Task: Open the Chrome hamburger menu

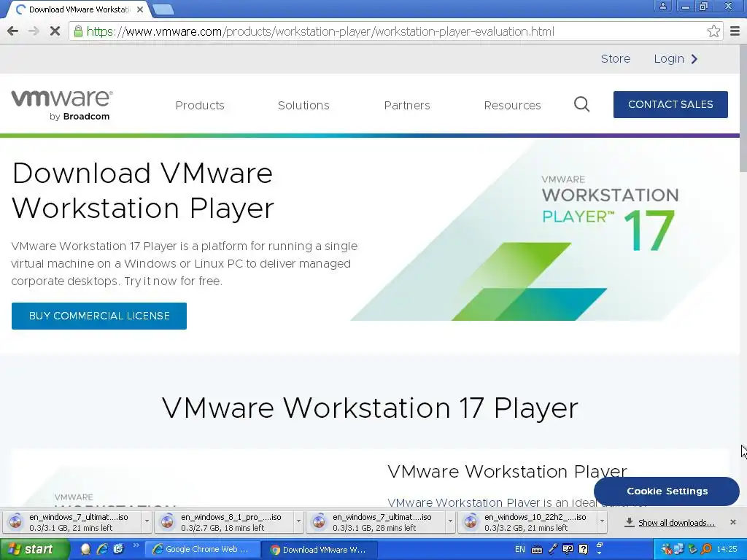Action: 735,31
